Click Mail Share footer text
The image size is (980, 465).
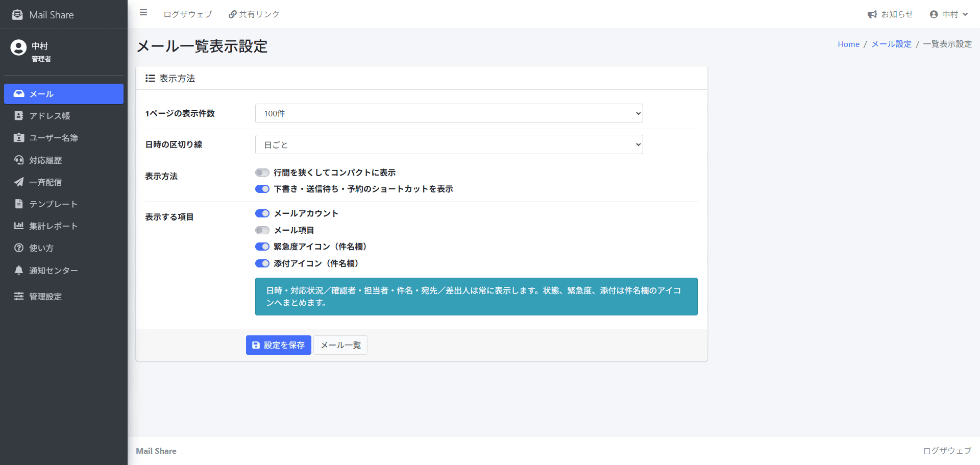[156, 451]
